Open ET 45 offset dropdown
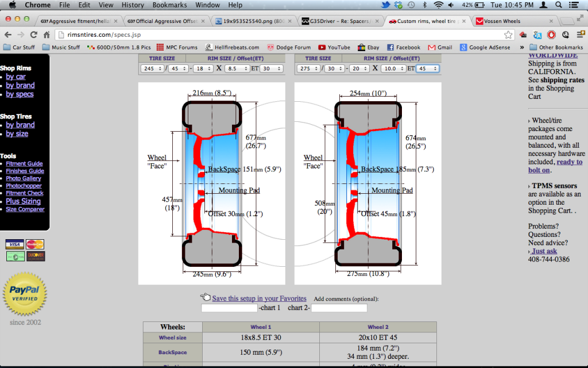588x368 pixels. (427, 68)
